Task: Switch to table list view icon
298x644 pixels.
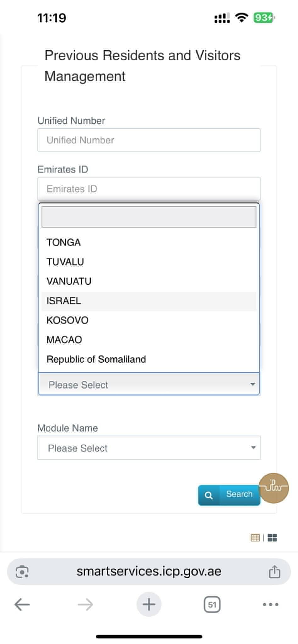Action: click(x=255, y=538)
